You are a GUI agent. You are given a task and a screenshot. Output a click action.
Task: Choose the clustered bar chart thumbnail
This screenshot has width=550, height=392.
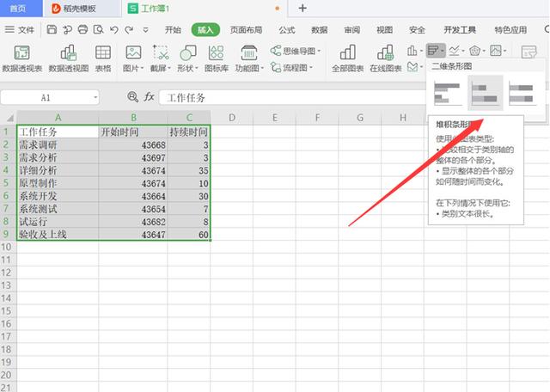click(x=448, y=93)
